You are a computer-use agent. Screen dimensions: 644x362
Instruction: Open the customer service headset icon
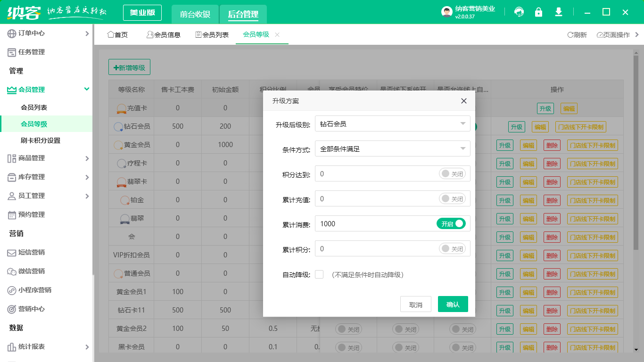[x=519, y=12]
